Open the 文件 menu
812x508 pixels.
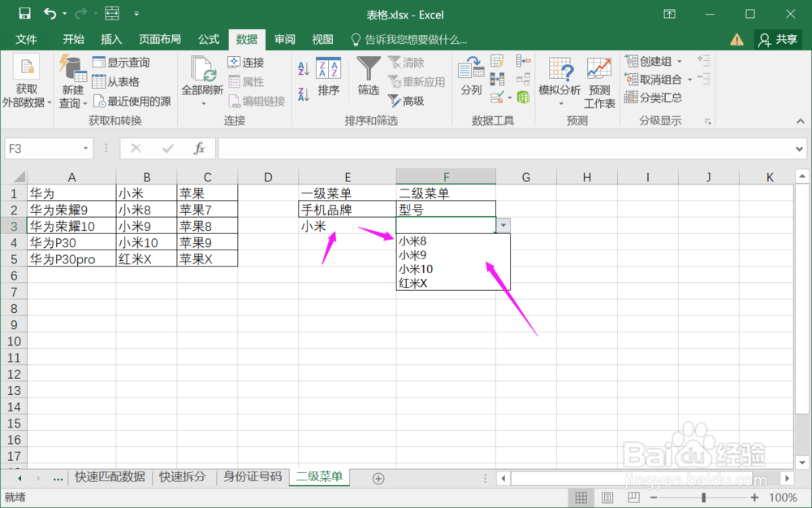(26, 39)
